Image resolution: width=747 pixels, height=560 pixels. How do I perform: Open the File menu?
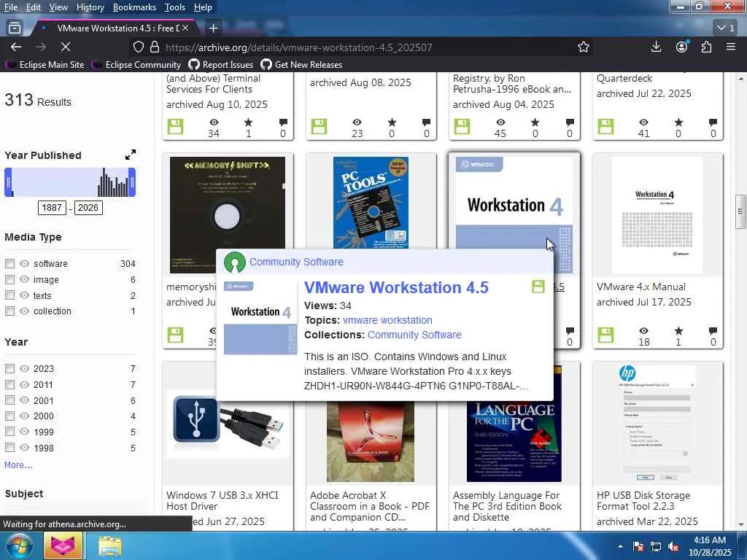point(10,7)
